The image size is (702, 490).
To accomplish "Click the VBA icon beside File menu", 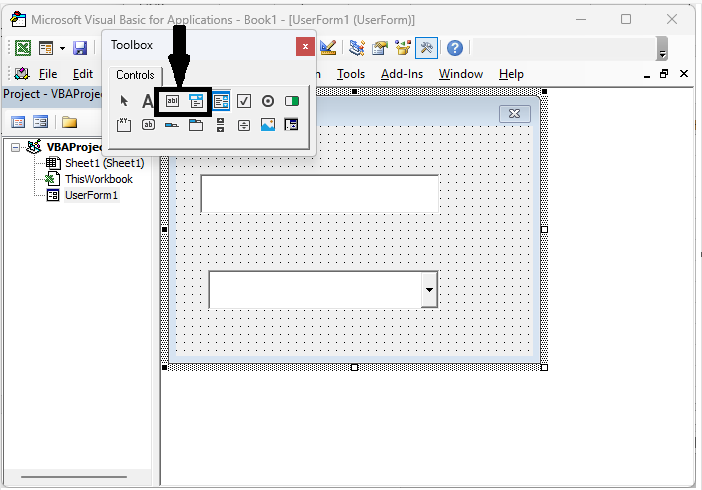I will pyautogui.click(x=22, y=73).
